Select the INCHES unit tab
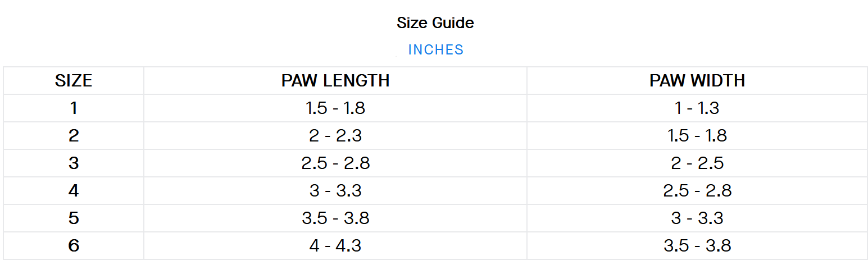Screen dimensions: 868x265 pyautogui.click(x=435, y=50)
